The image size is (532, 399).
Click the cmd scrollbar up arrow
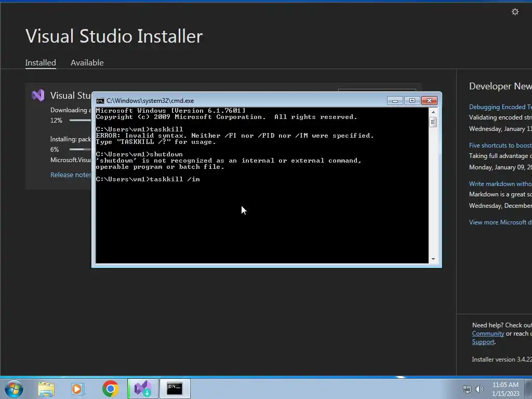(433, 112)
